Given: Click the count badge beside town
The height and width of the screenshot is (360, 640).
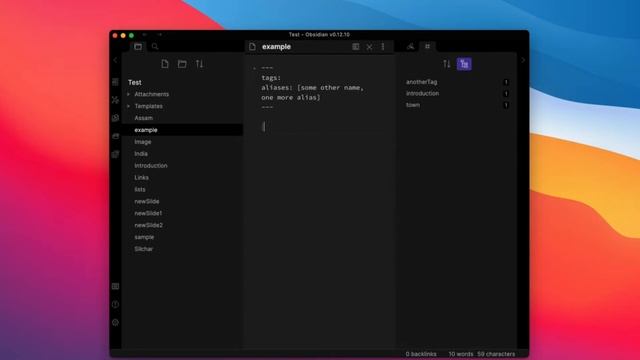Looking at the screenshot, I should pos(506,105).
